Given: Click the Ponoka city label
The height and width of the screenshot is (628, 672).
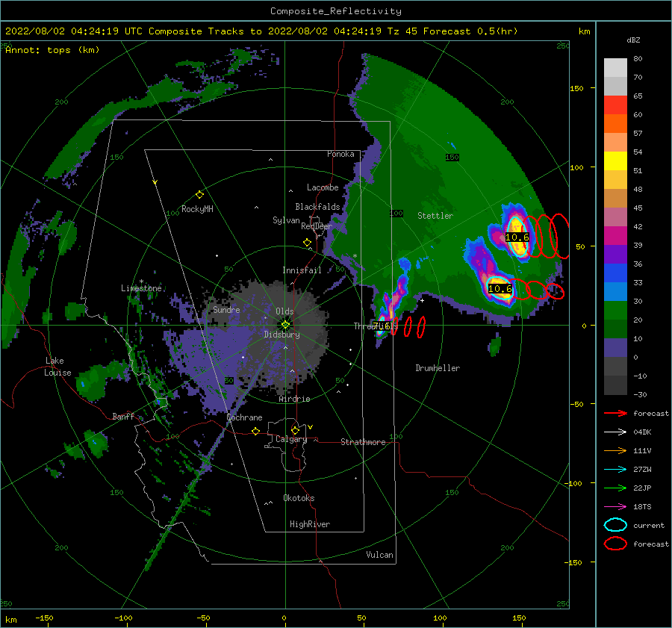Looking at the screenshot, I should point(340,154).
